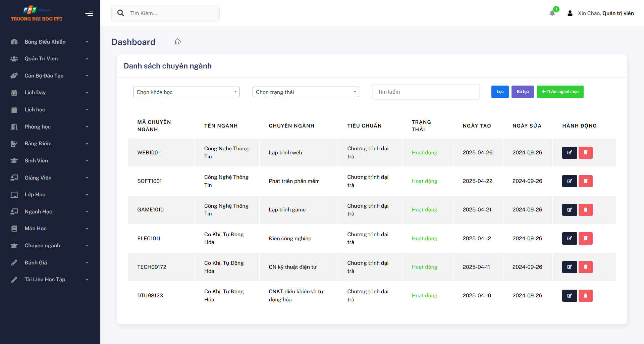Viewport: 644px width, 344px height.
Task: Click the user profile icon
Action: coord(570,13)
